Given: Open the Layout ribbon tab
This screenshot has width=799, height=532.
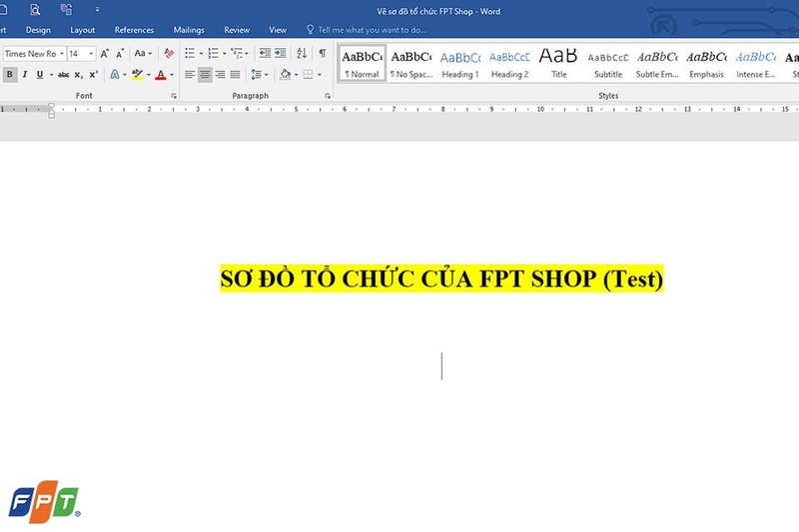Looking at the screenshot, I should 83,30.
